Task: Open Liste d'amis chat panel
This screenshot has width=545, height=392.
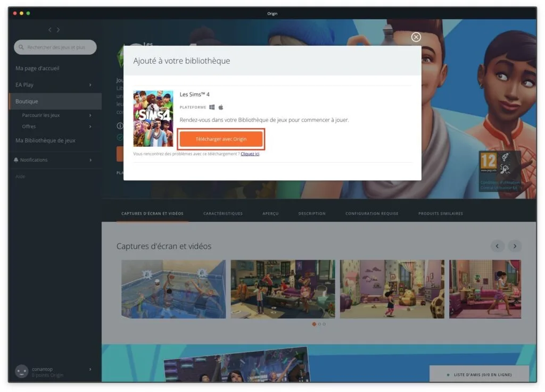Action: 480,374
